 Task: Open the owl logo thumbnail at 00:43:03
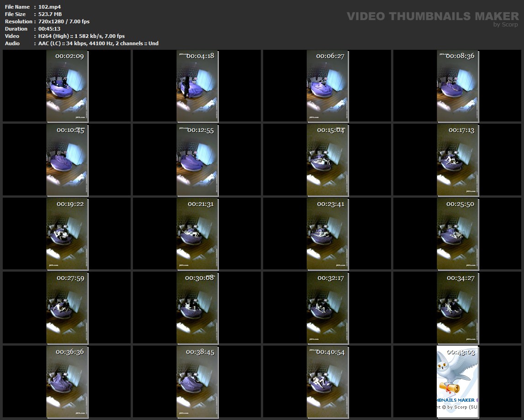click(458, 382)
